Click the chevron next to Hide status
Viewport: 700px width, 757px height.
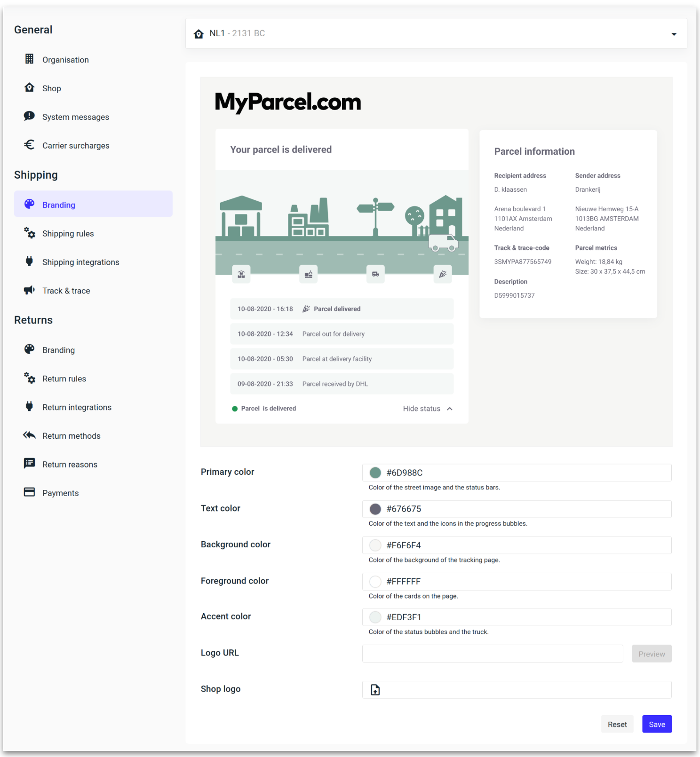pos(450,409)
